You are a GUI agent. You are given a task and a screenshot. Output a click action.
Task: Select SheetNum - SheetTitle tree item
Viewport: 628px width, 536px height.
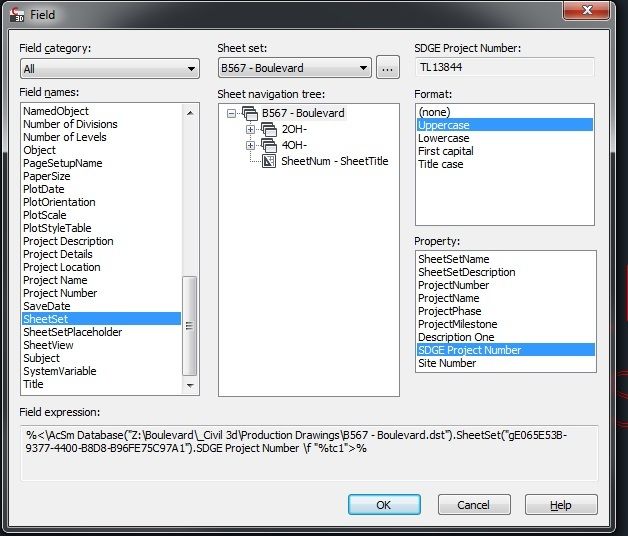pos(335,161)
